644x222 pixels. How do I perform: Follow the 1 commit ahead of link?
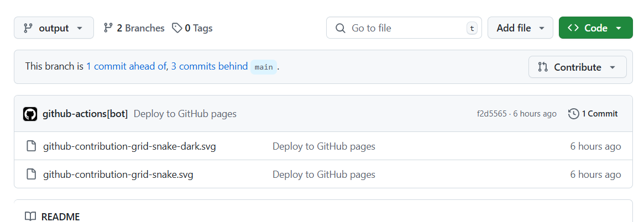click(126, 66)
